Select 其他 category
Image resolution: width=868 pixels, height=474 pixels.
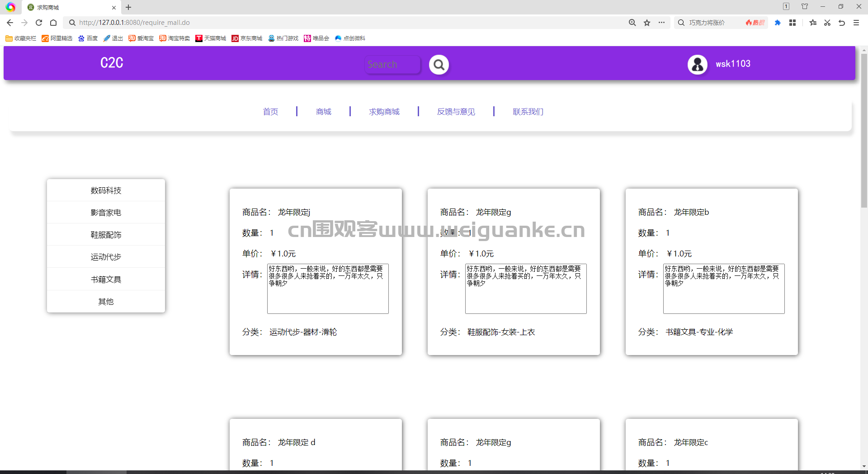[106, 302]
